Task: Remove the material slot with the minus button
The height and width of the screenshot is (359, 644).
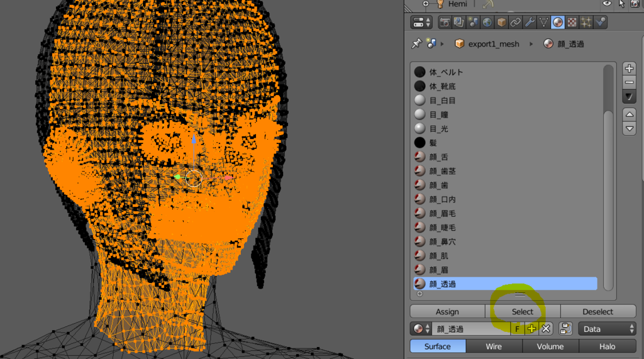Action: pyautogui.click(x=629, y=82)
